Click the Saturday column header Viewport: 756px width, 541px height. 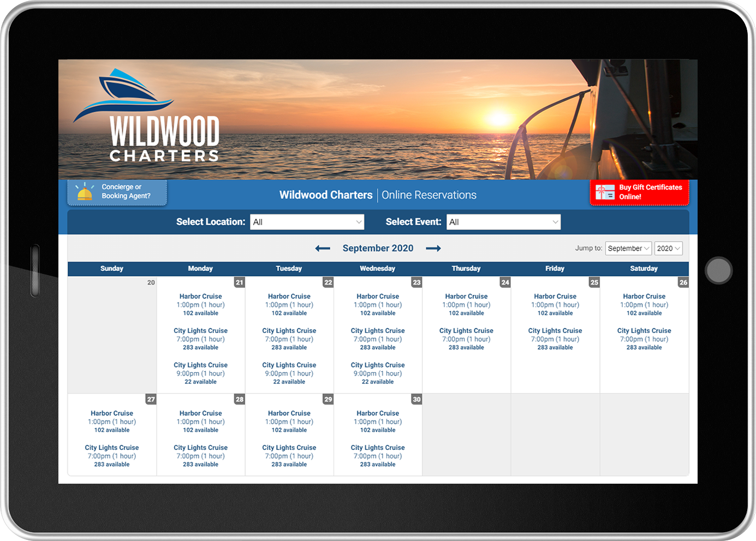(x=644, y=269)
